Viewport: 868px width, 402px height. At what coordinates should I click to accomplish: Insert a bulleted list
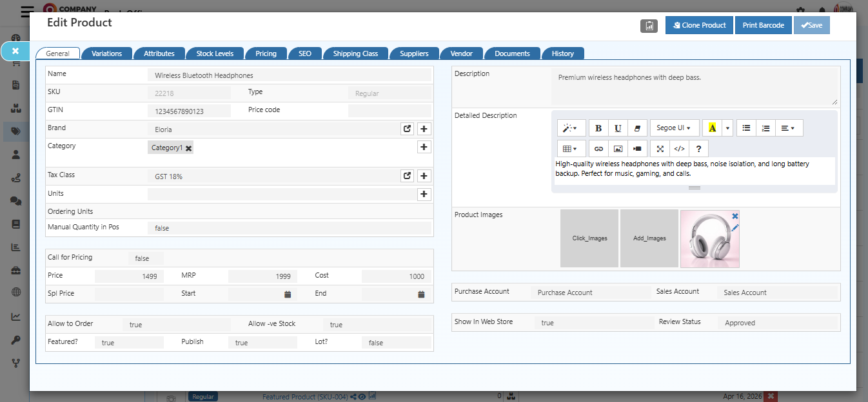point(746,128)
